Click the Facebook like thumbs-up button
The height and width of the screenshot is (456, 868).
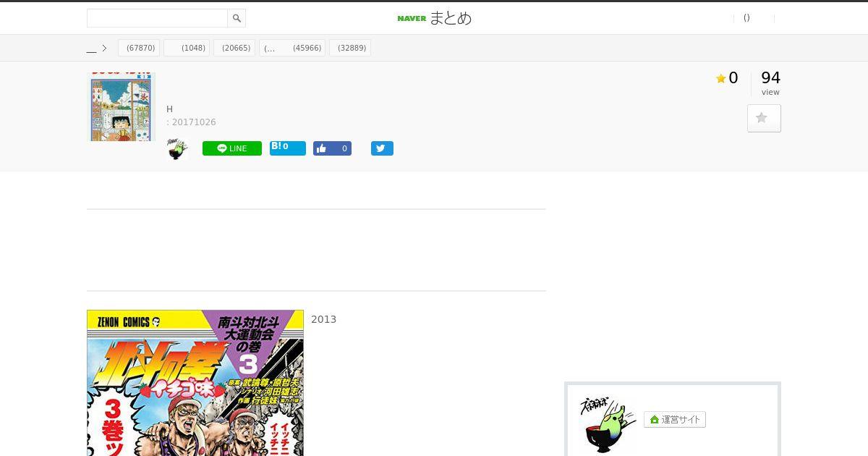[332, 148]
